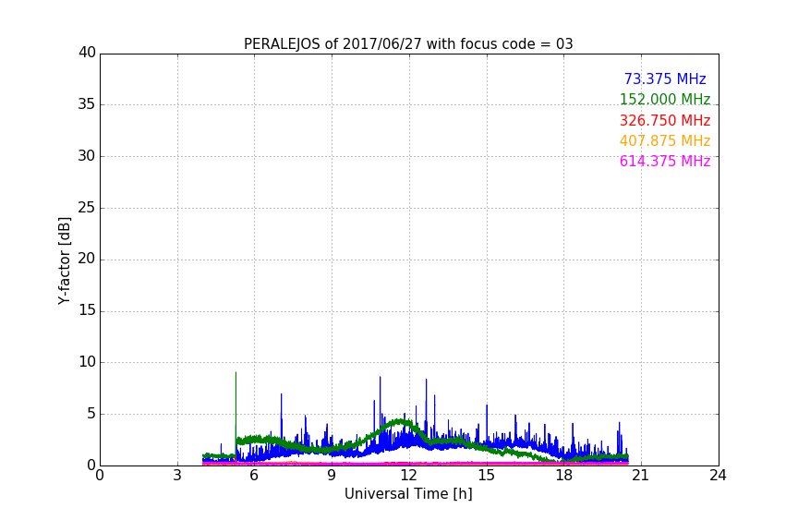Click the x-axis tick label 24
The width and height of the screenshot is (798, 532).
pos(718,476)
